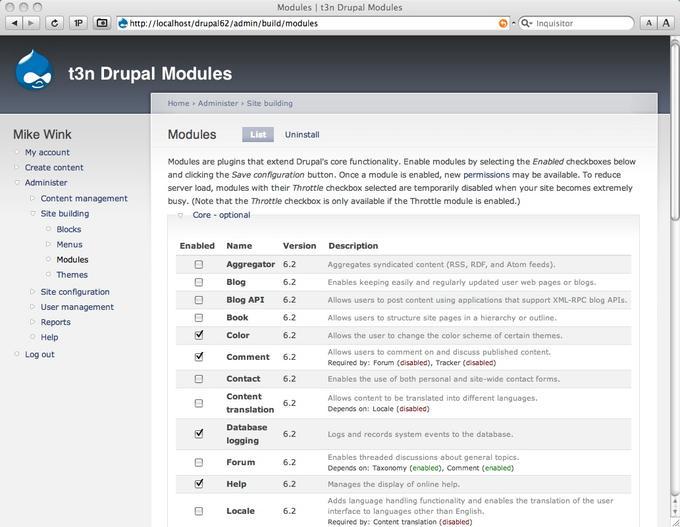
Task: Disable the Color module checkbox
Action: tap(199, 335)
